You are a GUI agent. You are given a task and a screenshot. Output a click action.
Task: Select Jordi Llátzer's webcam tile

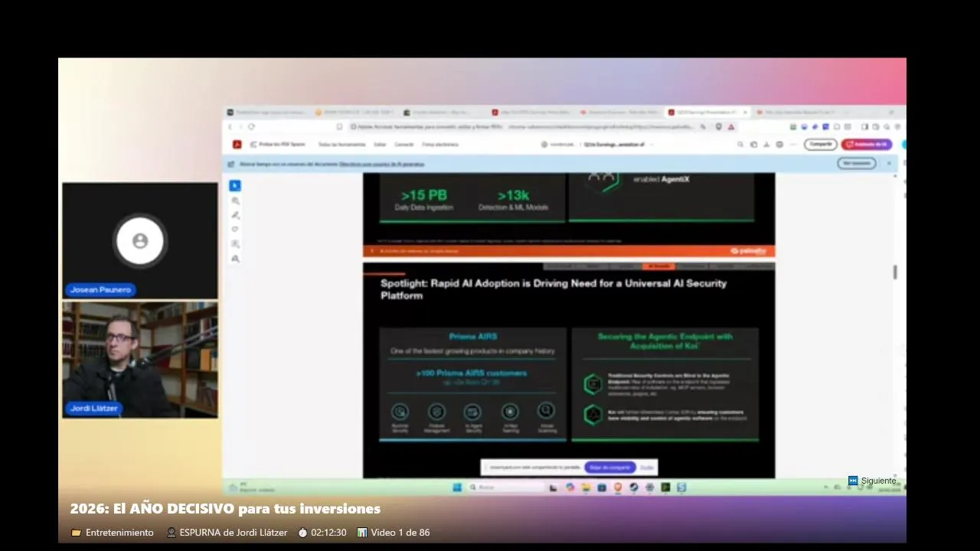click(x=140, y=360)
